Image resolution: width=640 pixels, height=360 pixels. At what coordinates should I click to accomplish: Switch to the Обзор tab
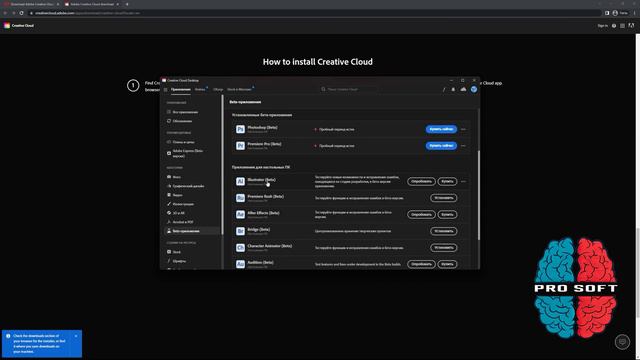click(x=218, y=89)
